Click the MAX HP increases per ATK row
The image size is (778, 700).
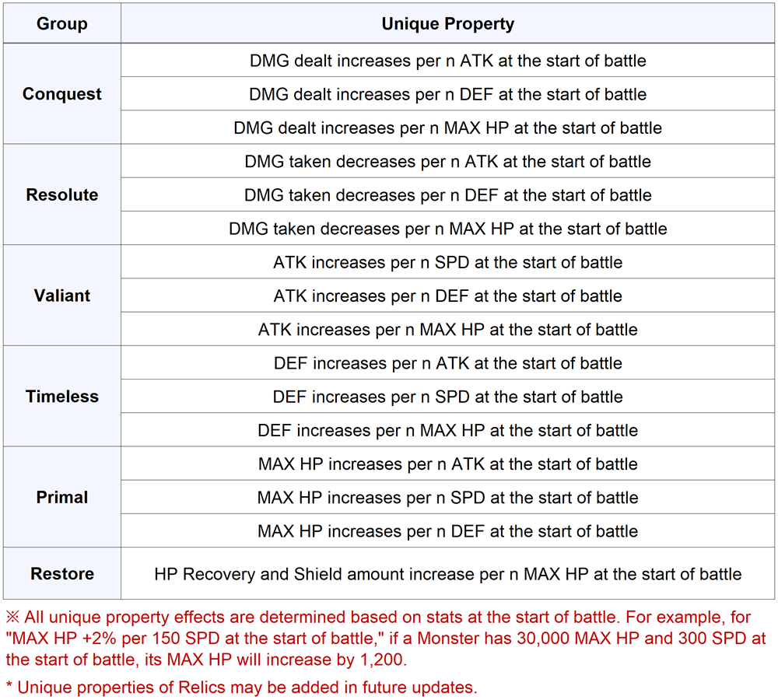(447, 464)
